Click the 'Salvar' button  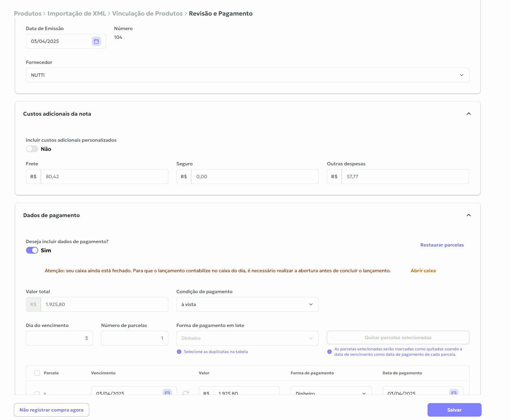click(454, 410)
